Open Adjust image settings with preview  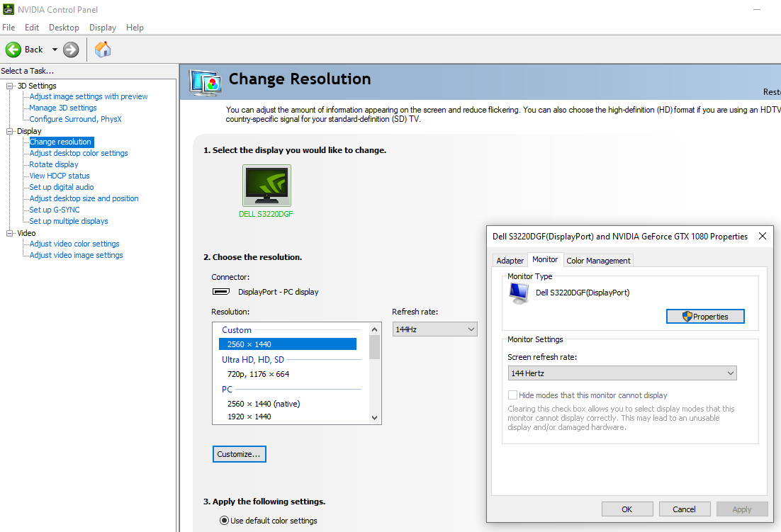pos(88,96)
